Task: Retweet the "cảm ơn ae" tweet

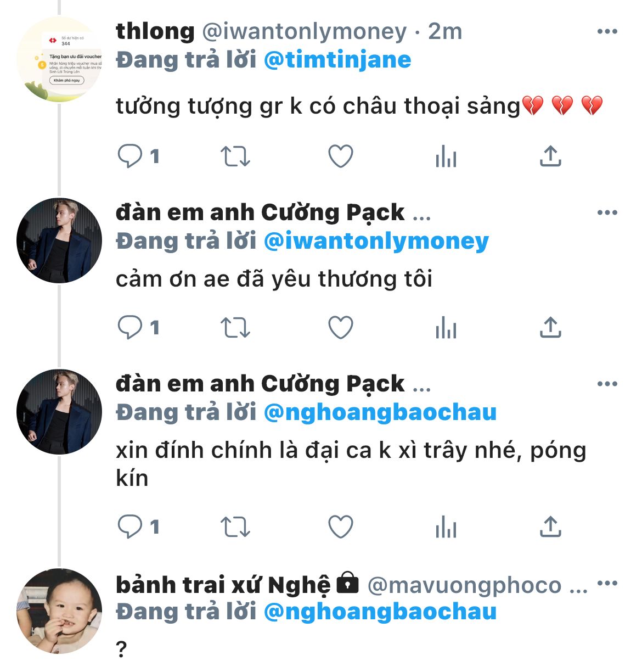Action: click(x=235, y=328)
